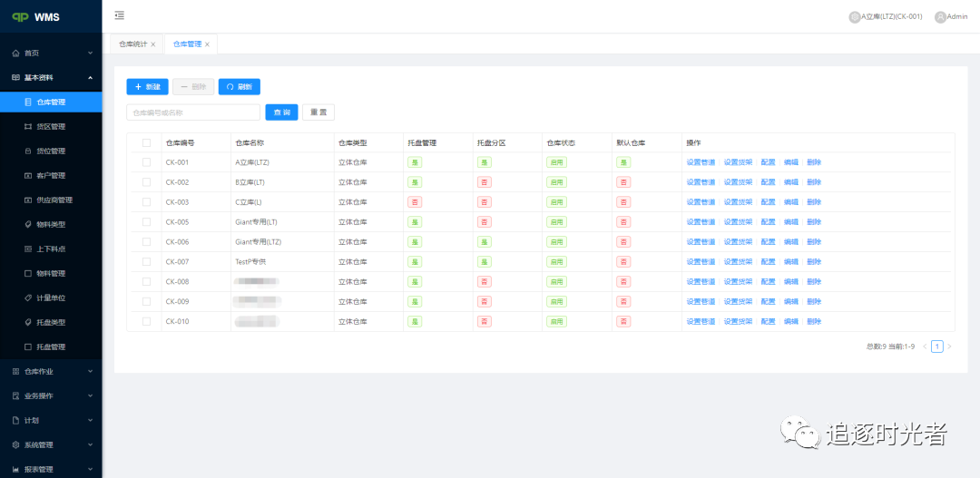This screenshot has height=478, width=980.
Task: Click the 托盘管理 sidebar icon
Action: pos(27,346)
